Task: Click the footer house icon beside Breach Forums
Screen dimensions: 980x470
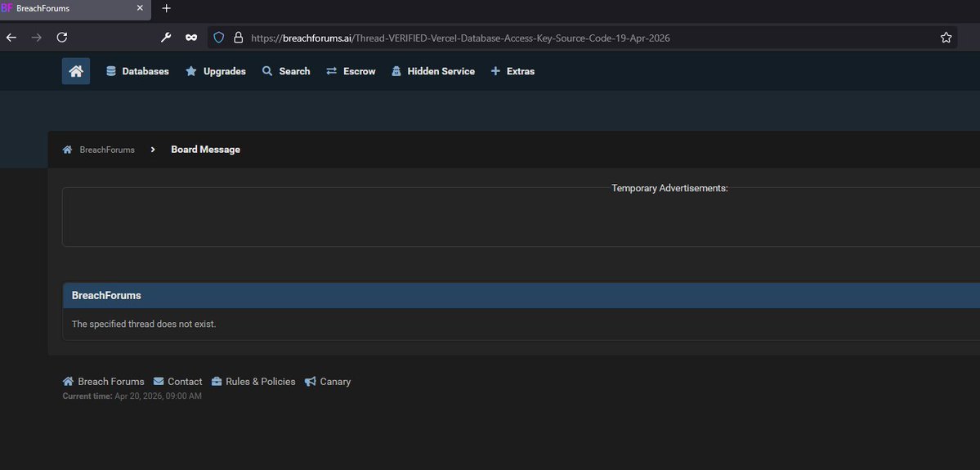Action: coord(68,381)
